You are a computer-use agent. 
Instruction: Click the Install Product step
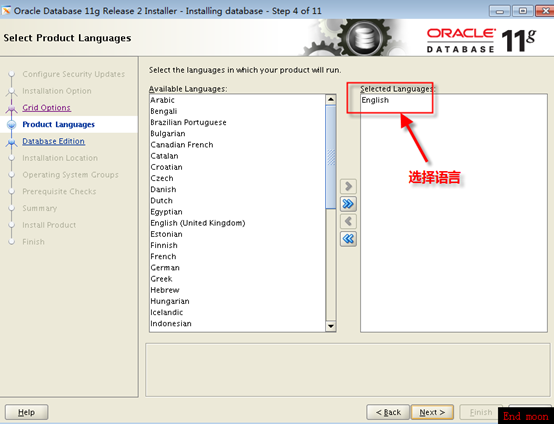pyautogui.click(x=49, y=225)
